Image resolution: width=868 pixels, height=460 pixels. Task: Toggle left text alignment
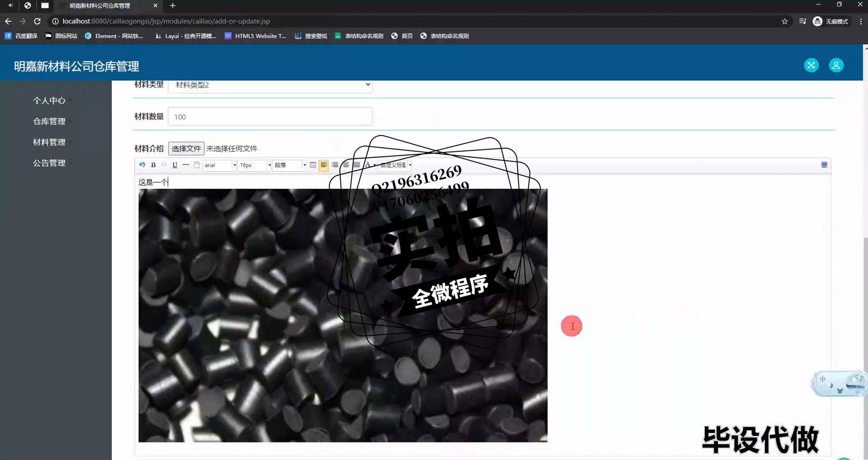[x=324, y=165]
